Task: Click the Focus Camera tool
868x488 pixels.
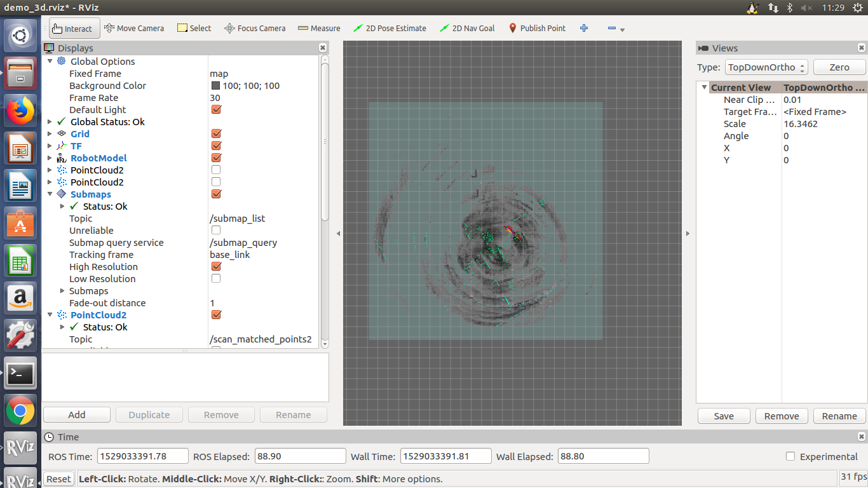Action: (x=255, y=28)
